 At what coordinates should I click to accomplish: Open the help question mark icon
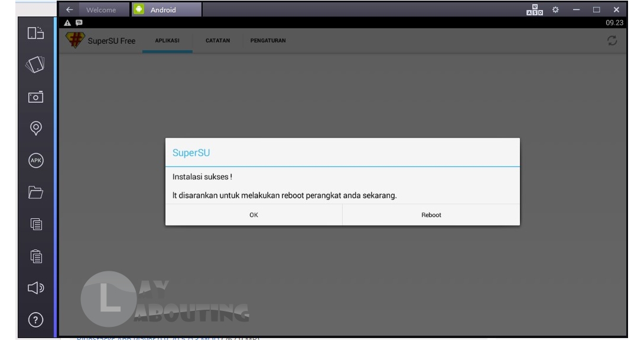pyautogui.click(x=35, y=320)
